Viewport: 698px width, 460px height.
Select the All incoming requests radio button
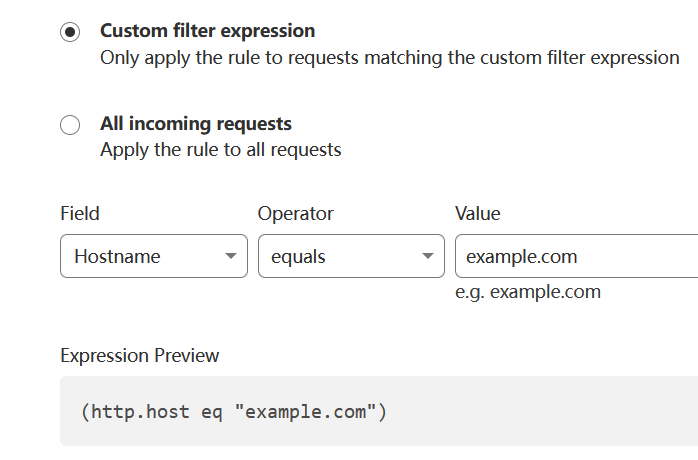[x=70, y=125]
